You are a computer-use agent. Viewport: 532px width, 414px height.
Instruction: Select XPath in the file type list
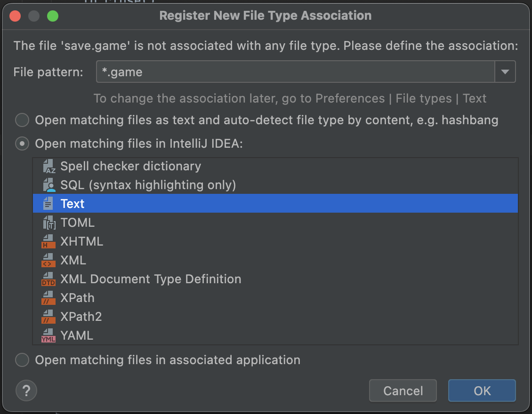(77, 298)
